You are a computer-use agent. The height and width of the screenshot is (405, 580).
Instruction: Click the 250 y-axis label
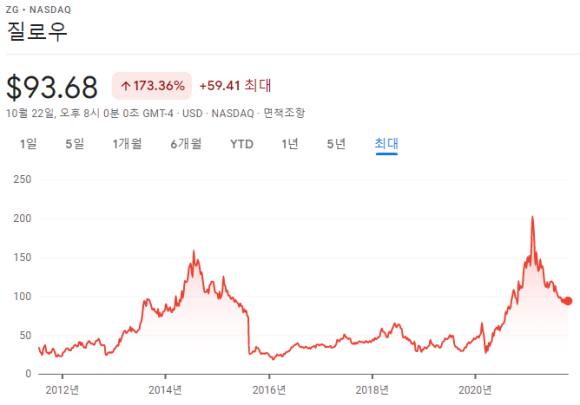pos(22,179)
